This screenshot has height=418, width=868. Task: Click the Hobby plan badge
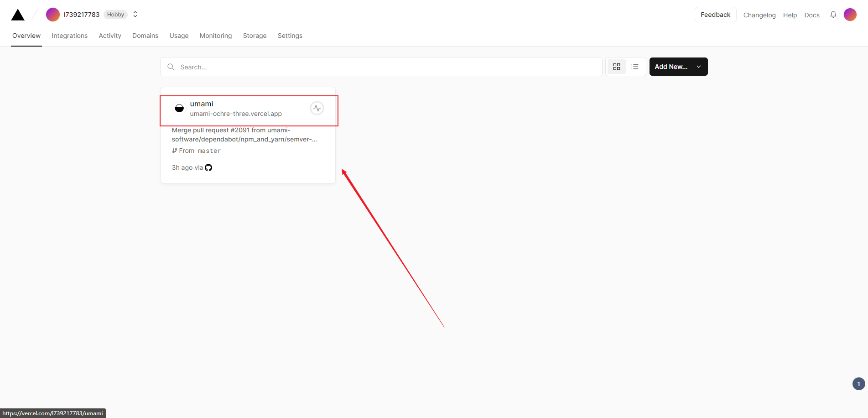(x=115, y=15)
